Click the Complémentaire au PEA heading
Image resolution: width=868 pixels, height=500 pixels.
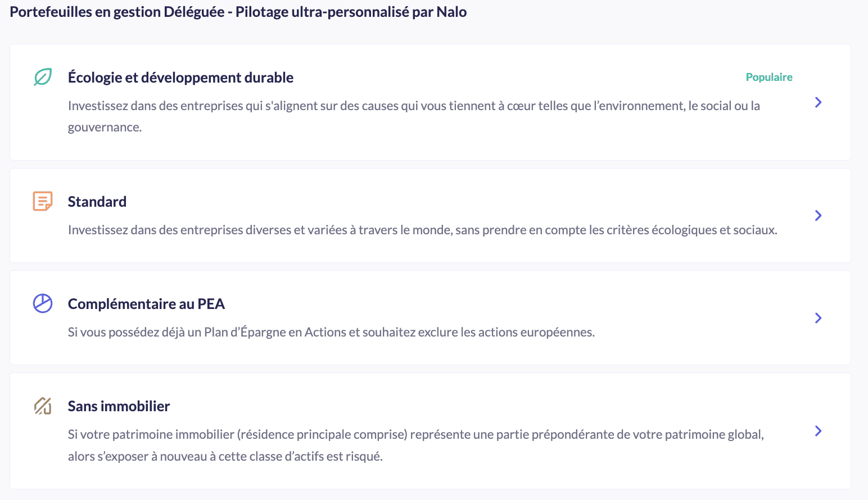[x=146, y=303]
